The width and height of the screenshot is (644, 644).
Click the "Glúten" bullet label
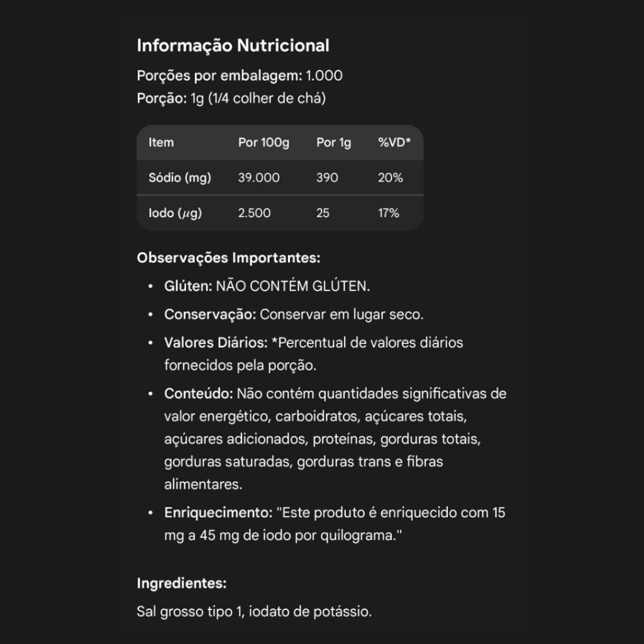pyautogui.click(x=188, y=286)
